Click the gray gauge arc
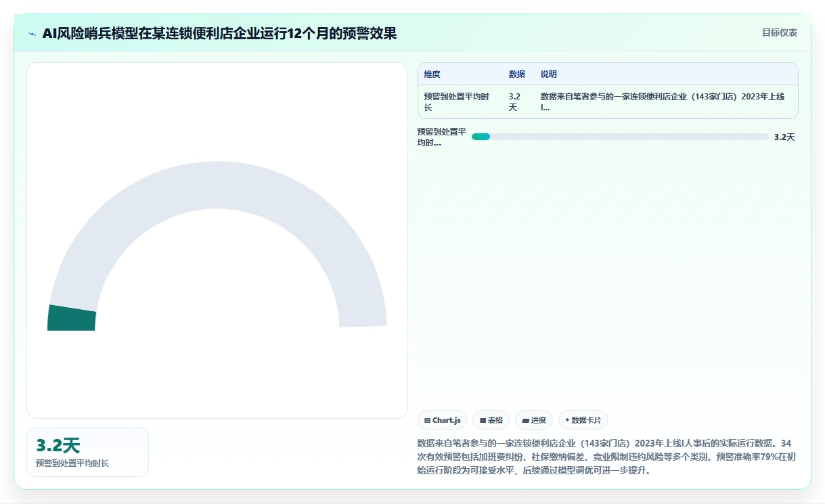The height and width of the screenshot is (504, 825). [218, 186]
